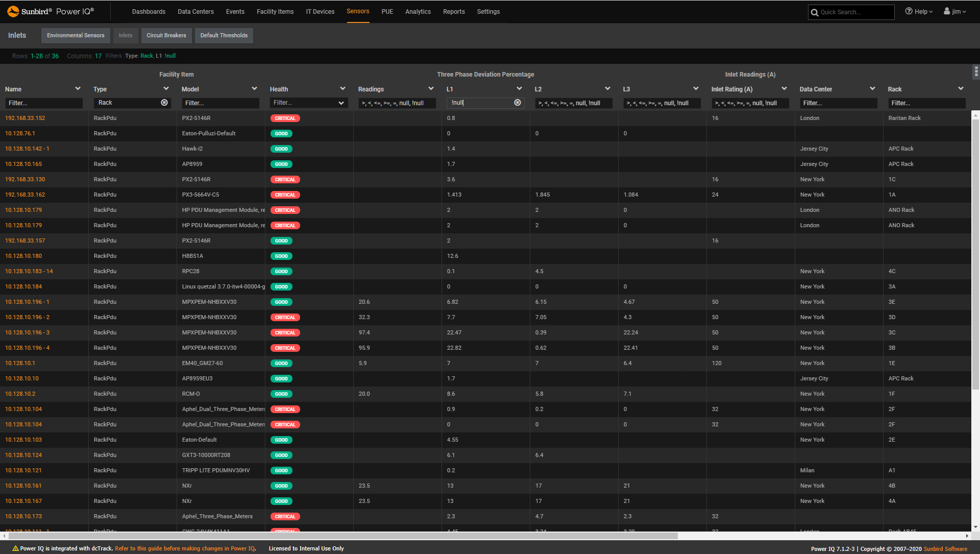This screenshot has height=554, width=980.
Task: Toggle the Default Thresholds button
Action: 224,35
